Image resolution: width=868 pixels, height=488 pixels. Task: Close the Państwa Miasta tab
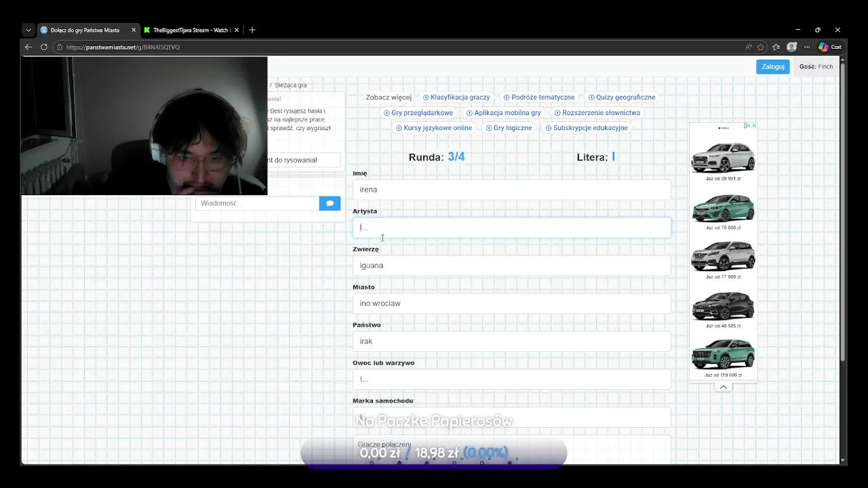(x=133, y=30)
